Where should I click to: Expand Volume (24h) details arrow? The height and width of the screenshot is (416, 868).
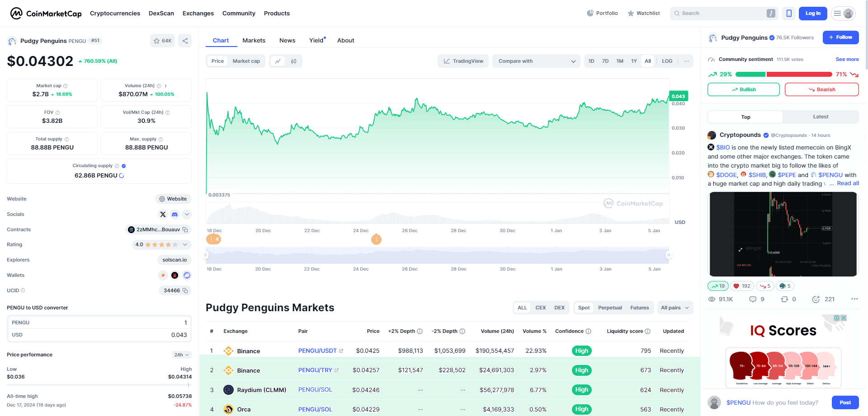[166, 86]
